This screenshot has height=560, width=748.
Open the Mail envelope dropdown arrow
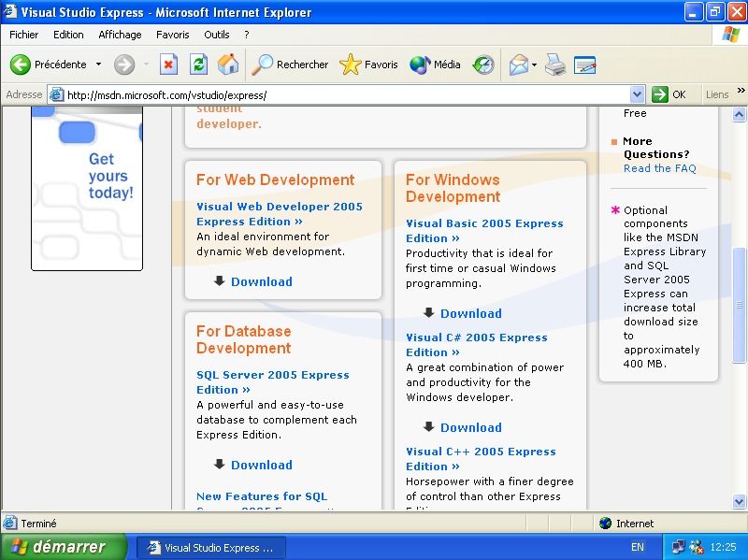click(x=535, y=65)
